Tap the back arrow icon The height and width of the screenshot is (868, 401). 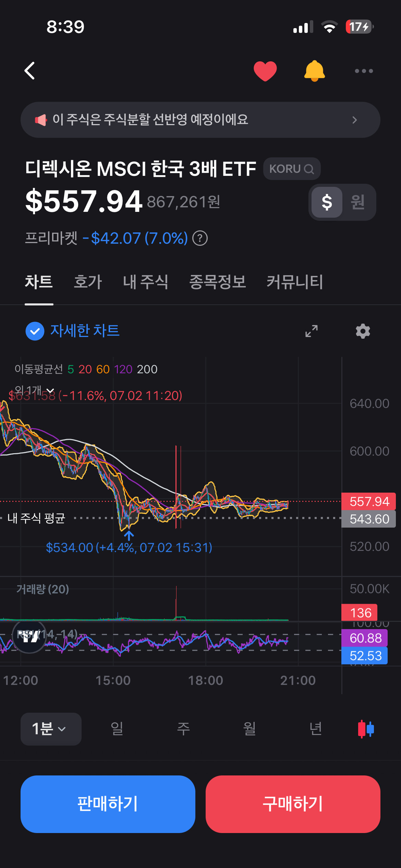(x=30, y=71)
